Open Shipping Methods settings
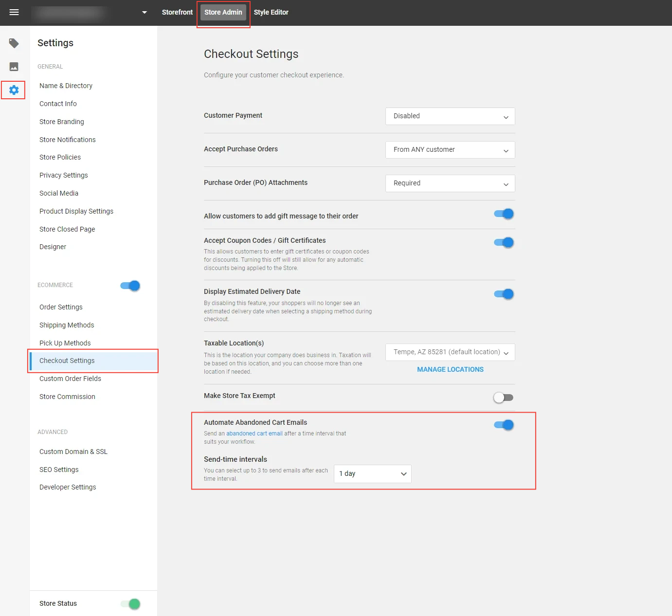 coord(67,325)
